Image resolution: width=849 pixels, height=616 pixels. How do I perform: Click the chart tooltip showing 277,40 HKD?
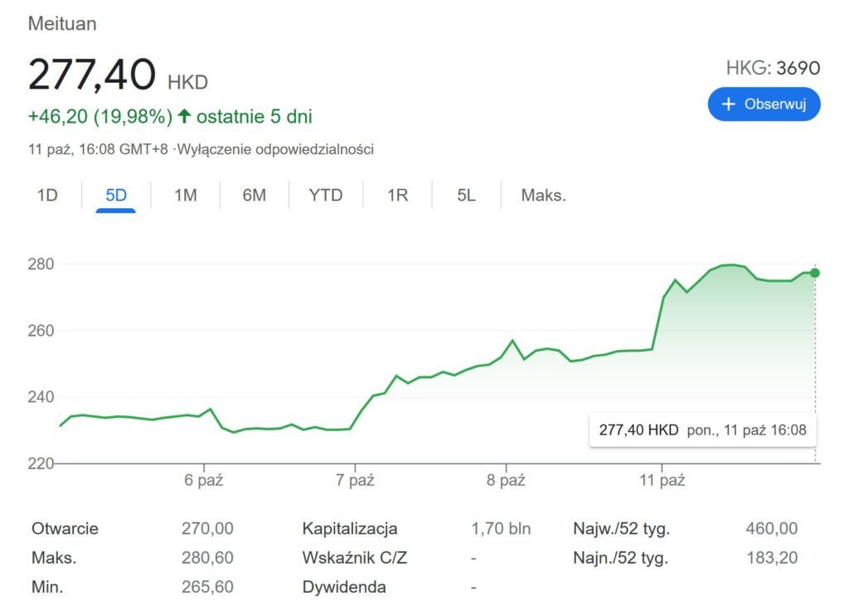click(702, 430)
